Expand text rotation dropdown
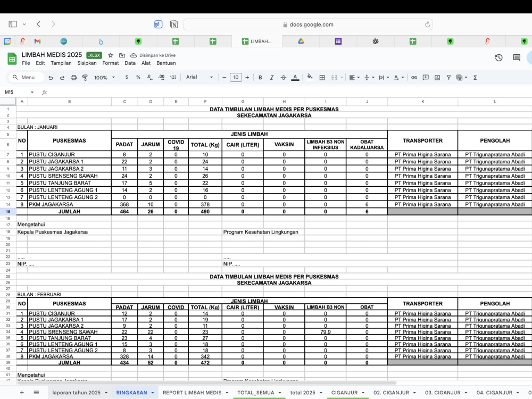The width and height of the screenshot is (532, 399). tap(402, 78)
